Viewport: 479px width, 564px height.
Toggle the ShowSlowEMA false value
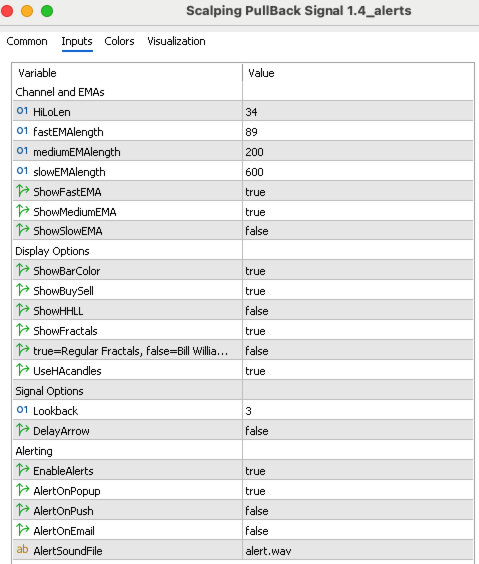[x=358, y=231]
